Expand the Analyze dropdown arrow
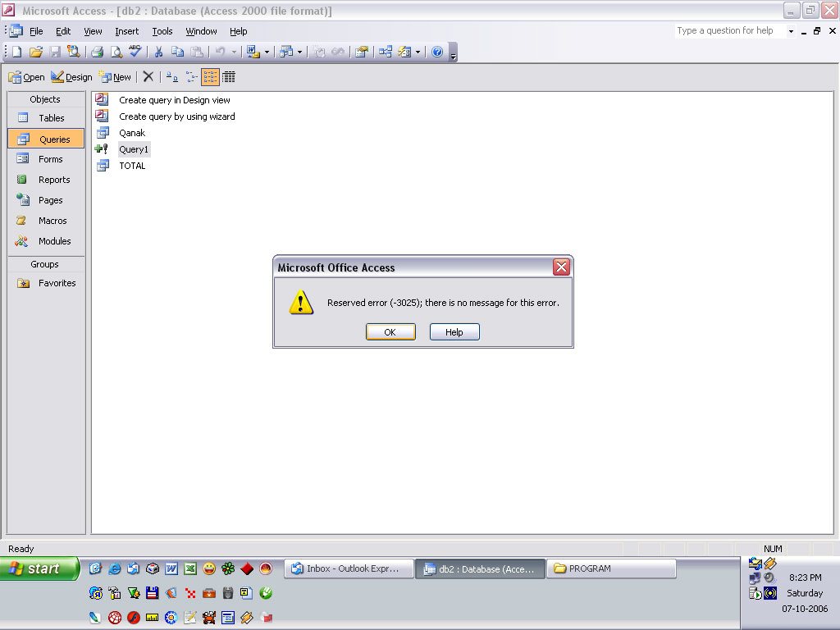 [x=299, y=52]
